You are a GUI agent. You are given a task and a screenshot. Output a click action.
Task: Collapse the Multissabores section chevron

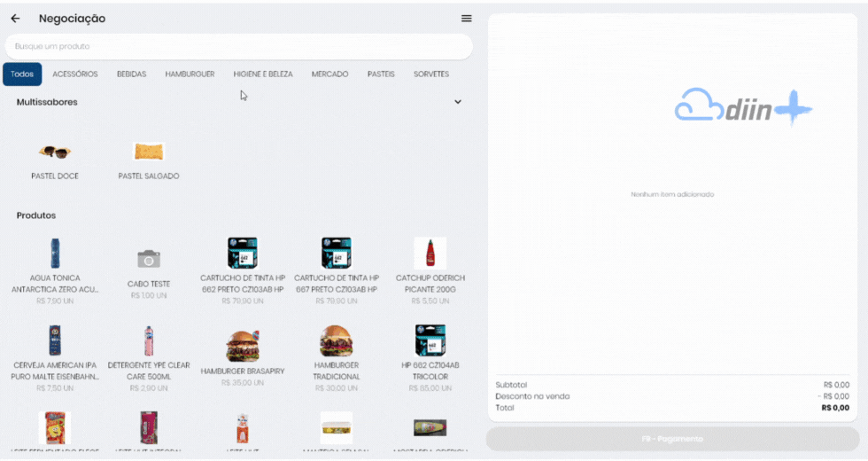pyautogui.click(x=458, y=102)
